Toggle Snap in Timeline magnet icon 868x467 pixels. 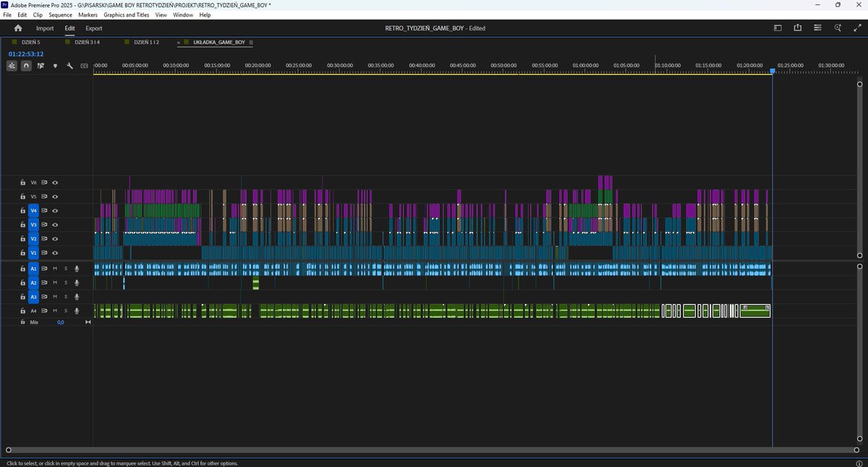click(26, 65)
